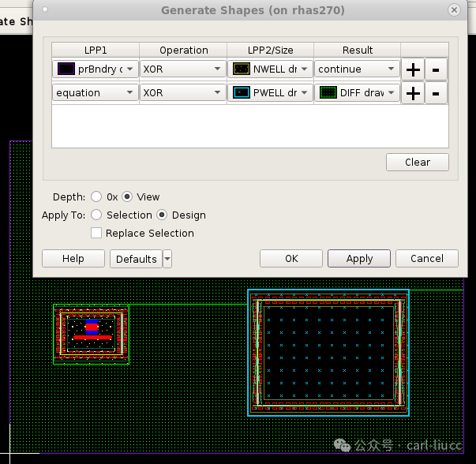Image resolution: width=476 pixels, height=464 pixels.
Task: Expand the Defaults button arrow menu
Action: click(167, 259)
